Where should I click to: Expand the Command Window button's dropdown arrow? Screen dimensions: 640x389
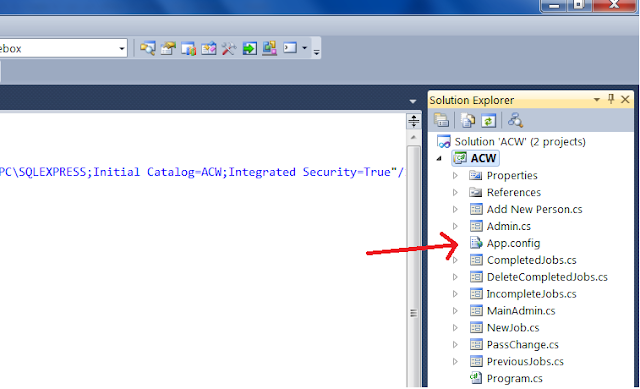click(304, 48)
